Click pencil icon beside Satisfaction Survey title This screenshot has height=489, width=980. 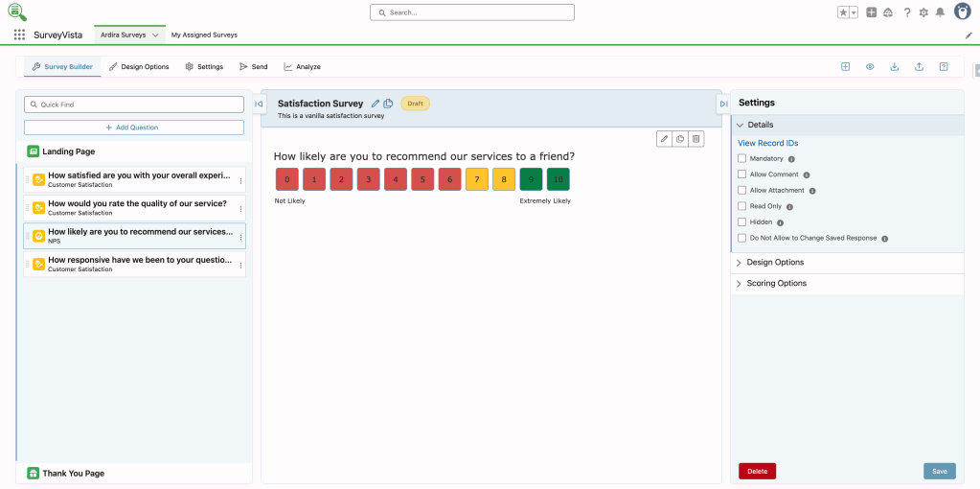pos(376,104)
